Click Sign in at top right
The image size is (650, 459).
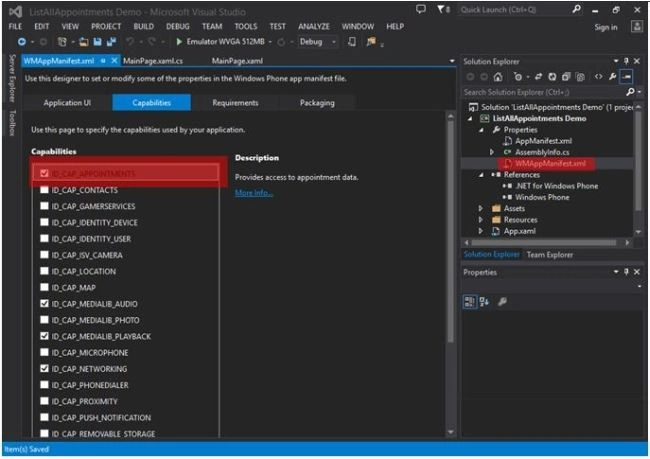[x=606, y=27]
